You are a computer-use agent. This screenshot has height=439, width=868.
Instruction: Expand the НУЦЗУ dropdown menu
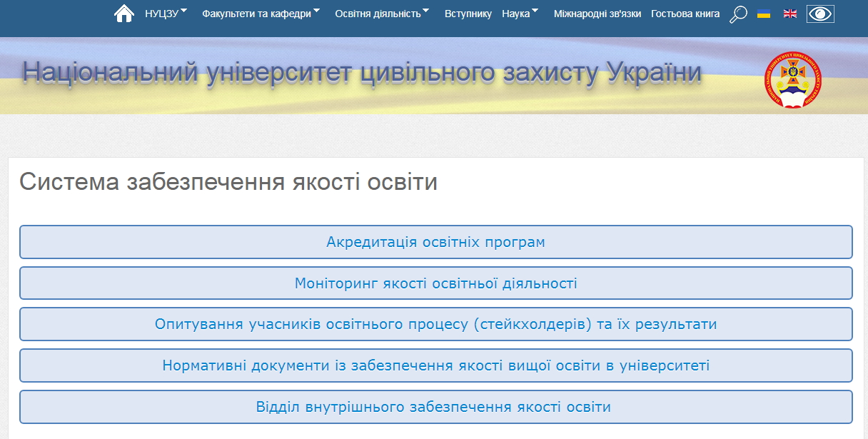point(166,14)
